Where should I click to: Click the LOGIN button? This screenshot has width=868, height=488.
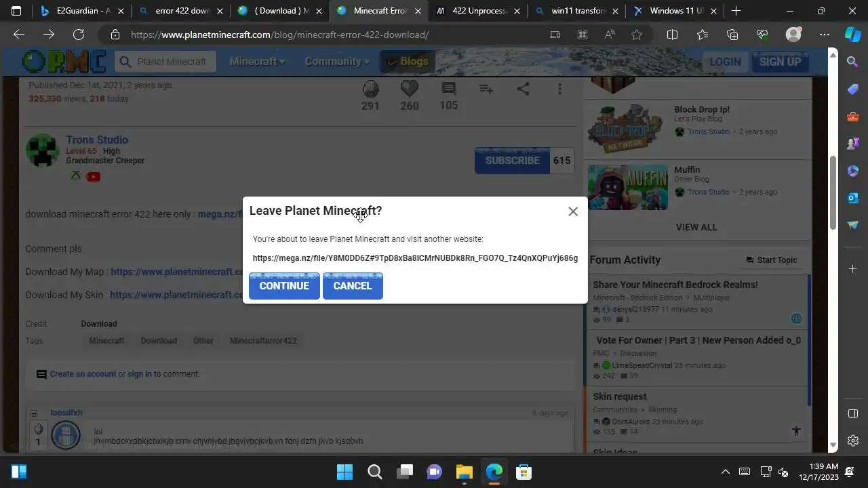725,62
